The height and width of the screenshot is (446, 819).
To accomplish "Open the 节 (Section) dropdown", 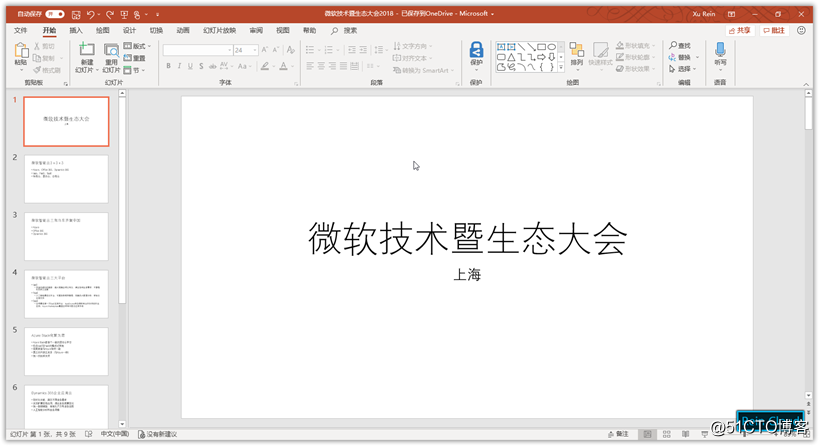I will (x=135, y=70).
